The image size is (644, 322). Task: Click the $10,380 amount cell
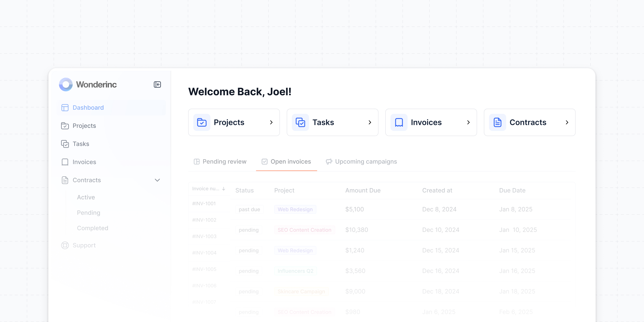pos(357,230)
